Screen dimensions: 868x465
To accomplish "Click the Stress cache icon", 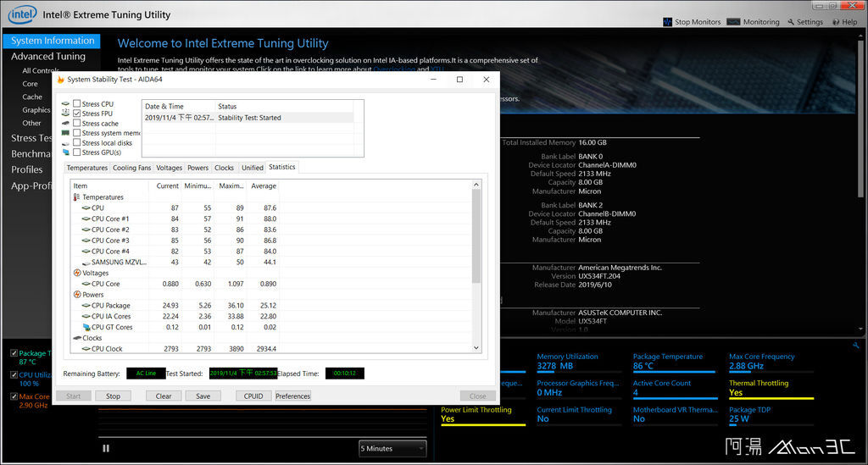I will tap(66, 124).
